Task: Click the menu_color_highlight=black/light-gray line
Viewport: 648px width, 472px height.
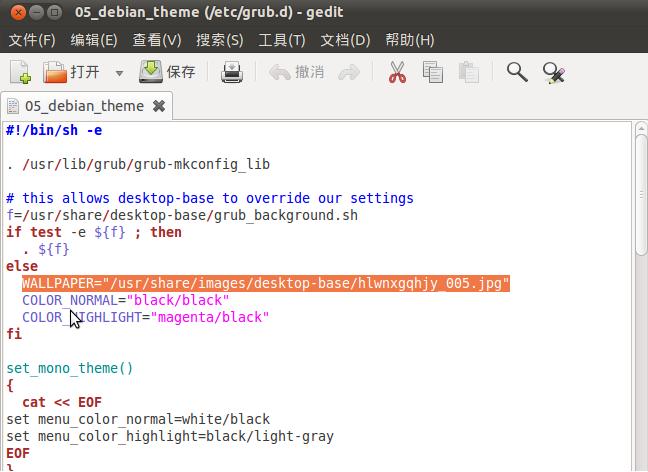Action: coord(170,436)
